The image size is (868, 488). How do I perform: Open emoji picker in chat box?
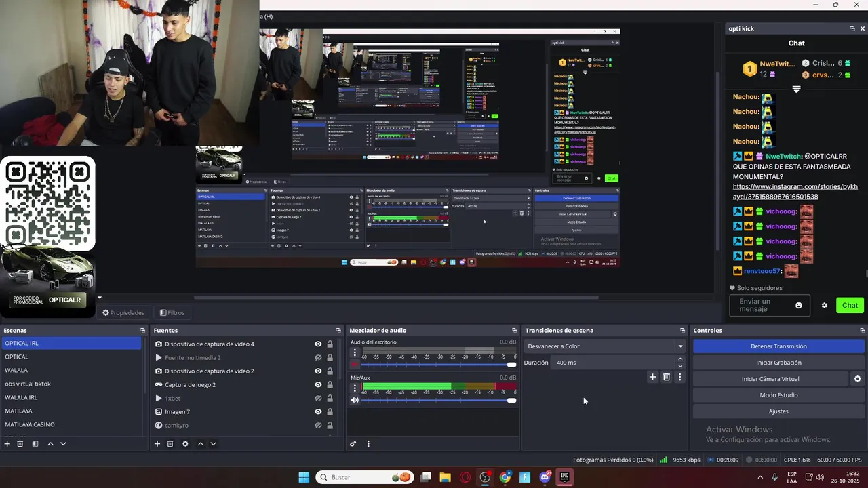coord(799,305)
